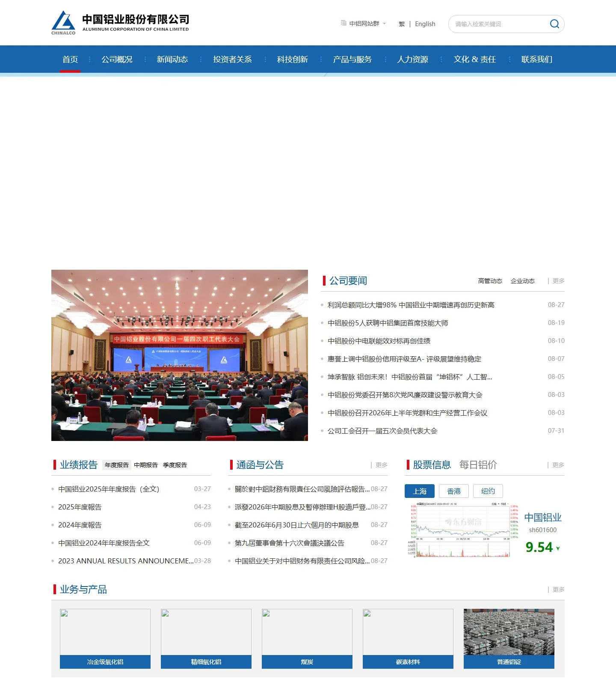The width and height of the screenshot is (616, 685).
Task: Open the 精细氧化铝 product card
Action: pyautogui.click(x=206, y=639)
